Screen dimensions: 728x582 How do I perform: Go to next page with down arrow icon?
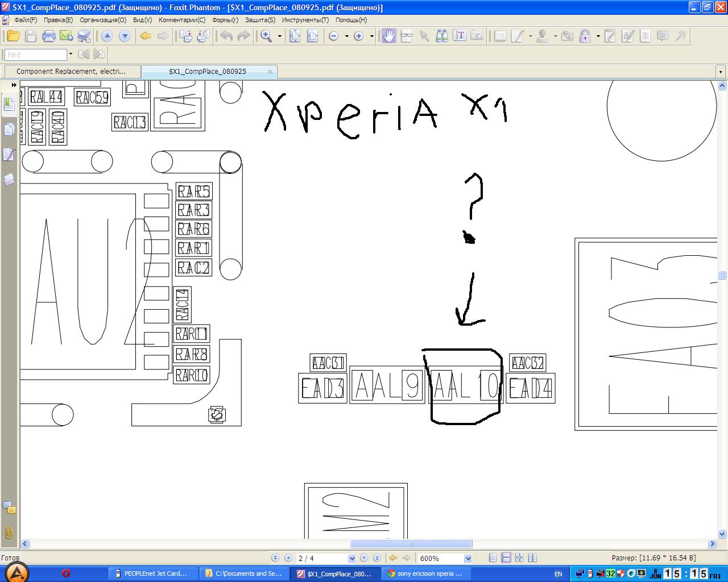[x=125, y=36]
